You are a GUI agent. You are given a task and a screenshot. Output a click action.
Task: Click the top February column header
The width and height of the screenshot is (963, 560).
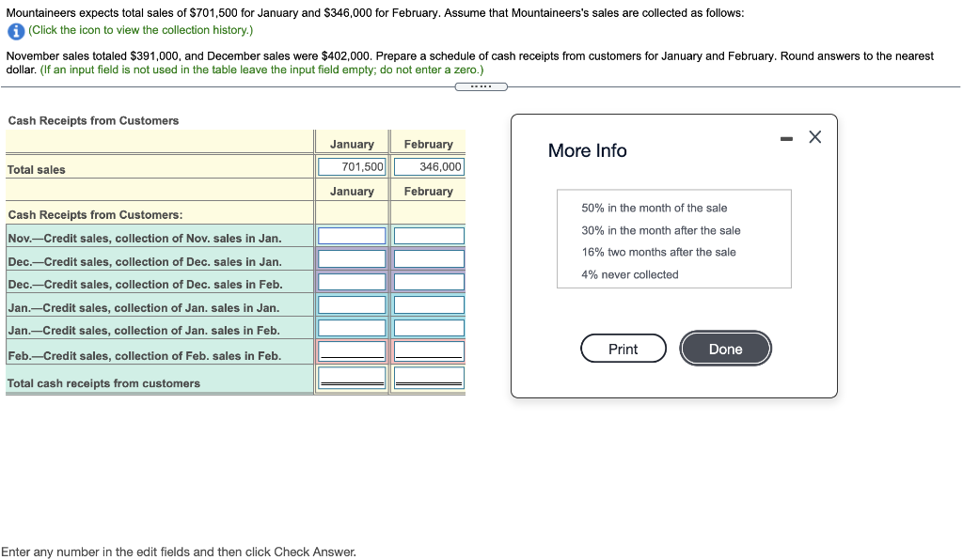point(429,144)
